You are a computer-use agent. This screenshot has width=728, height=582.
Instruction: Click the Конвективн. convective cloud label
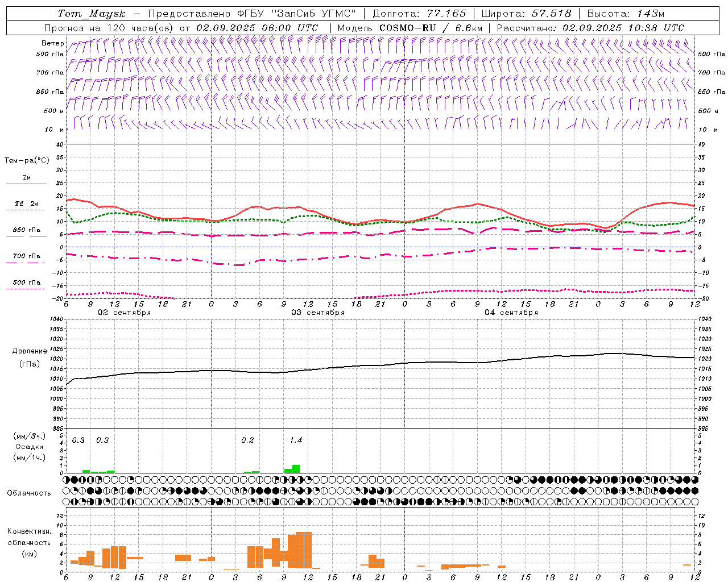pyautogui.click(x=29, y=531)
